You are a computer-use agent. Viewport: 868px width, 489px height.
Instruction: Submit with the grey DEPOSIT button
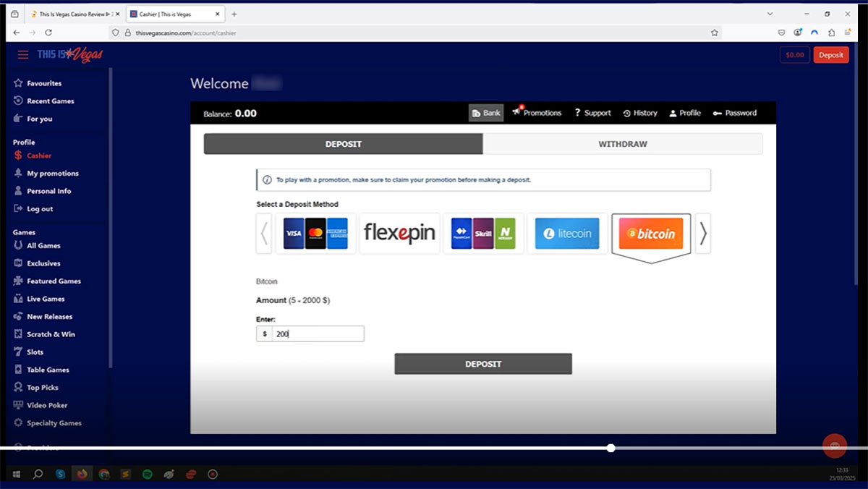(483, 364)
